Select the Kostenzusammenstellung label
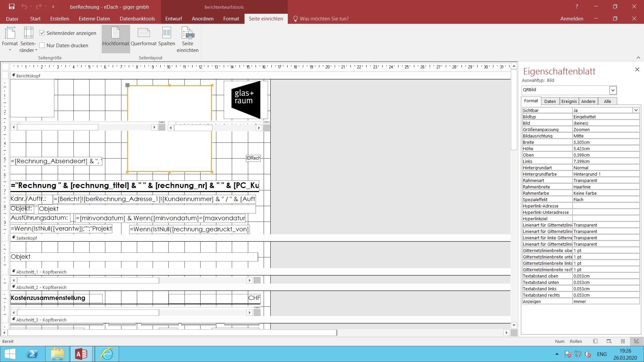The image size is (644, 362). (56, 298)
